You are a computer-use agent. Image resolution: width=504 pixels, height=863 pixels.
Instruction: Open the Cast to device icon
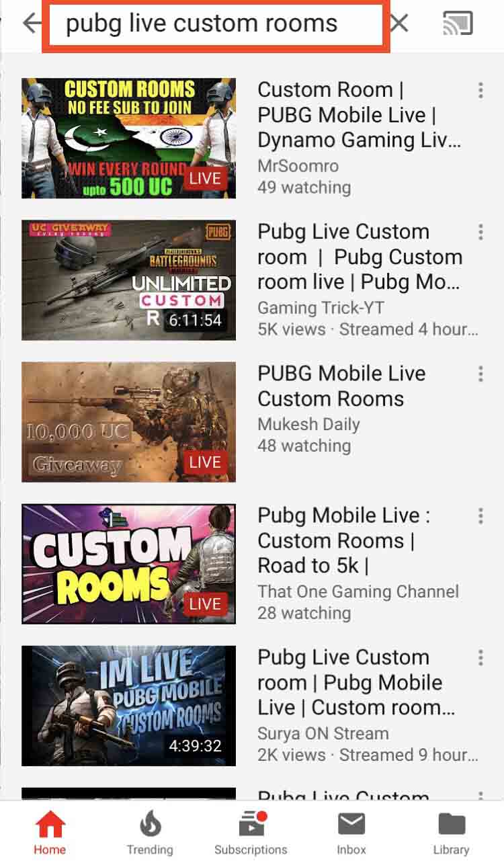458,24
